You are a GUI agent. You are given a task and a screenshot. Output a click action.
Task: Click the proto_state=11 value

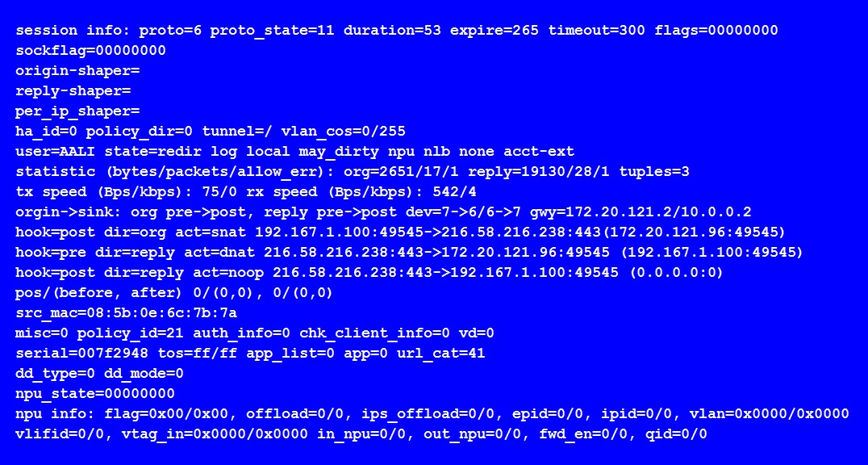273,31
